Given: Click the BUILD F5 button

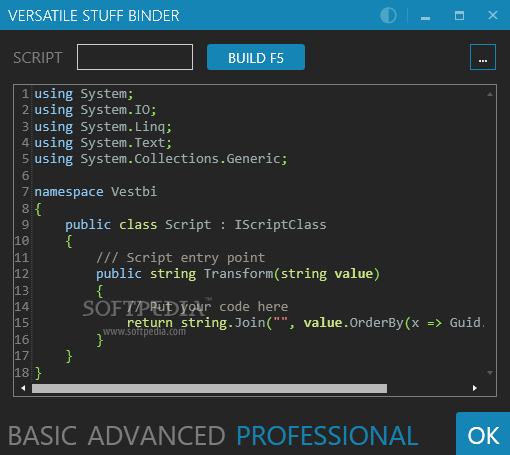Looking at the screenshot, I should pos(256,57).
